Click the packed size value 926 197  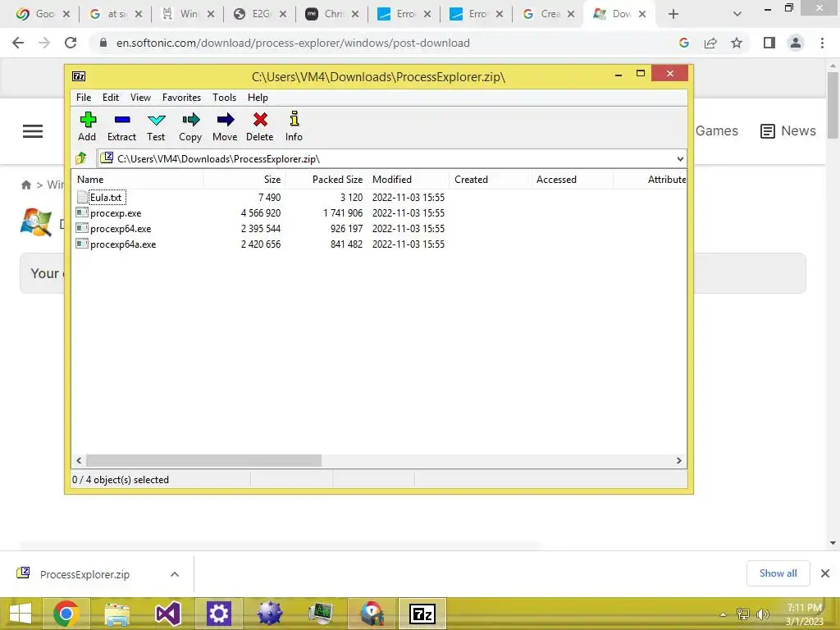pos(346,229)
